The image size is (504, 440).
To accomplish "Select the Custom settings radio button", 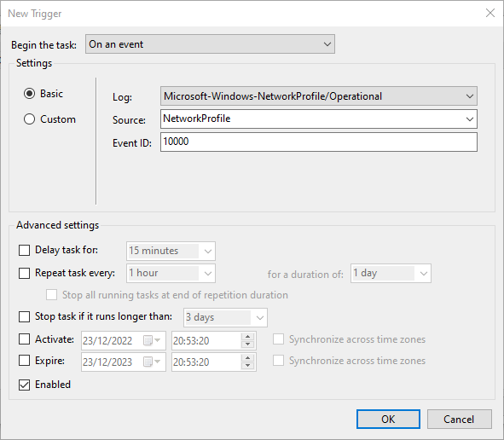I will 29,119.
